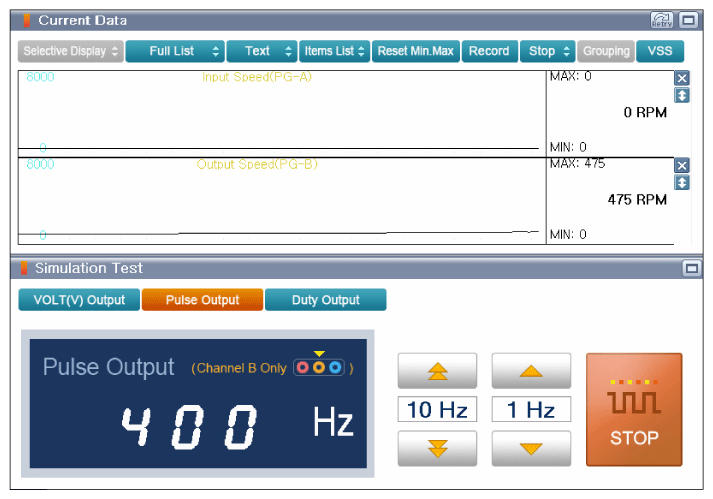Click the Output Speed(PG-B) graph label
Screen dimensions: 713x499
point(257,164)
